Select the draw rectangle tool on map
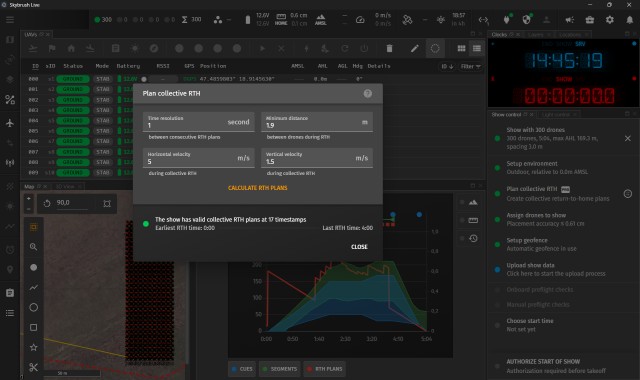Image resolution: width=640 pixels, height=380 pixels. (x=33, y=327)
